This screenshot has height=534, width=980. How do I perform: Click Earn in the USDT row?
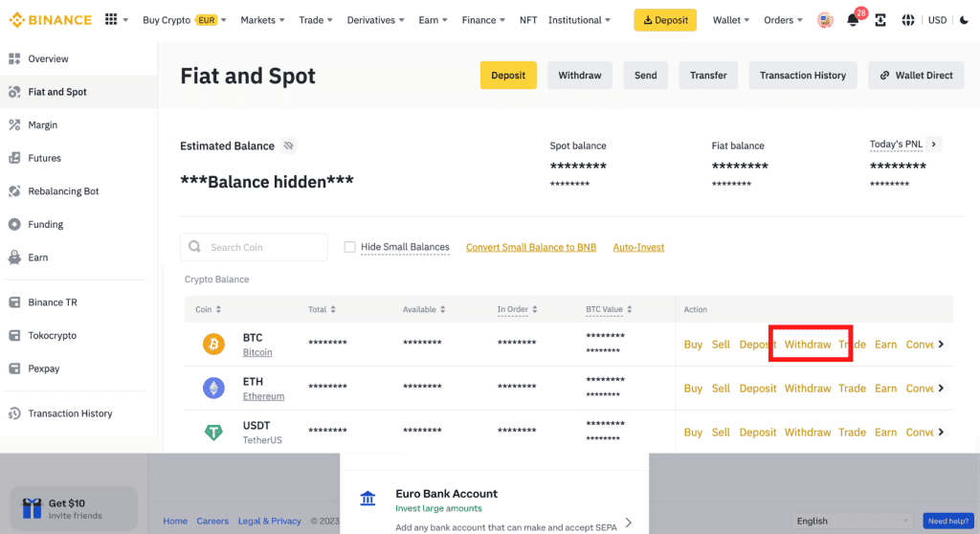click(885, 432)
